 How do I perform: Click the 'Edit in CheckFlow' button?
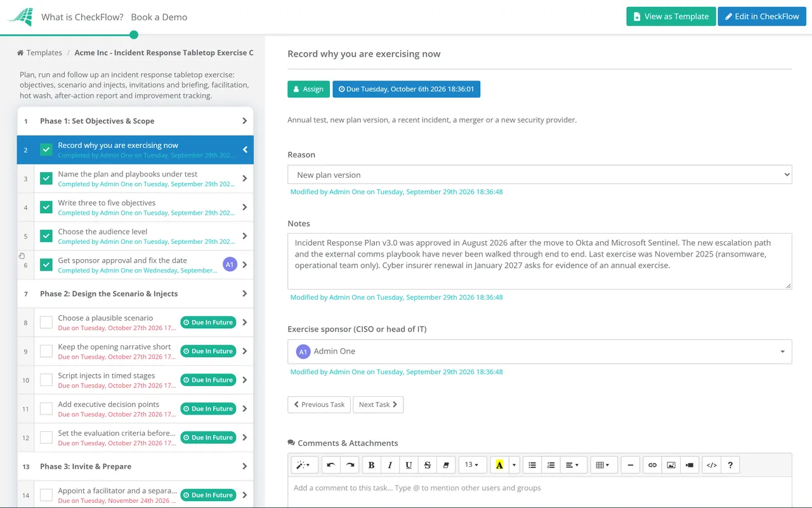click(762, 17)
